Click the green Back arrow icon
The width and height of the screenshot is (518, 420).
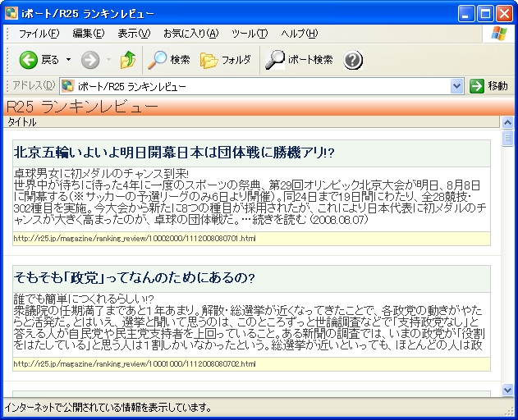click(29, 60)
